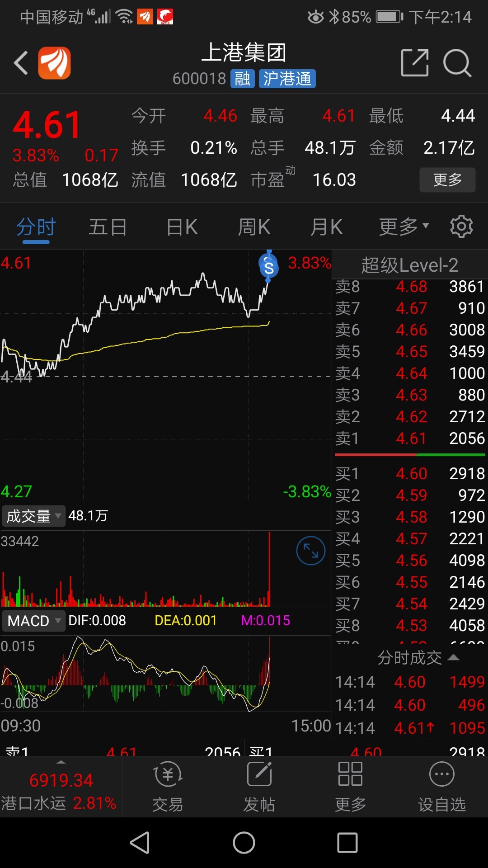The image size is (488, 868).
Task: Open 更多 grid icon in bottom bar
Action: pyautogui.click(x=350, y=787)
